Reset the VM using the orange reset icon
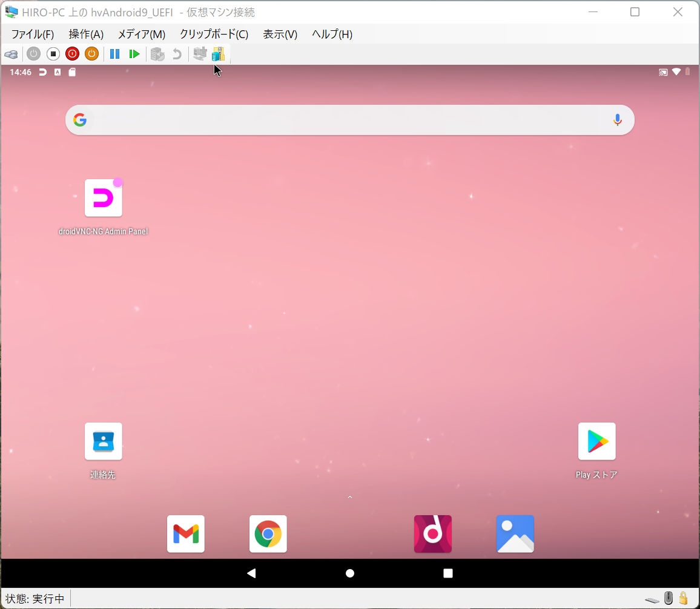700x609 pixels. point(91,54)
